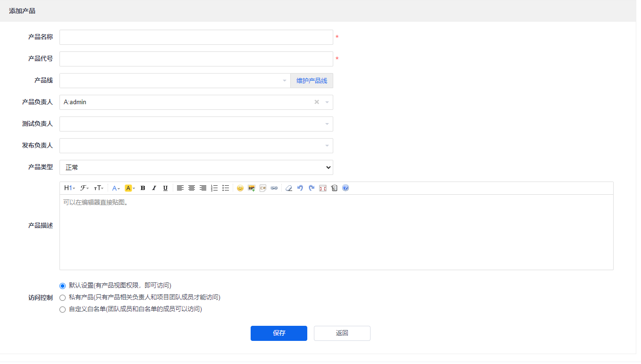Toggle bold formatting in the editor
This screenshot has height=364, width=641.
(143, 188)
